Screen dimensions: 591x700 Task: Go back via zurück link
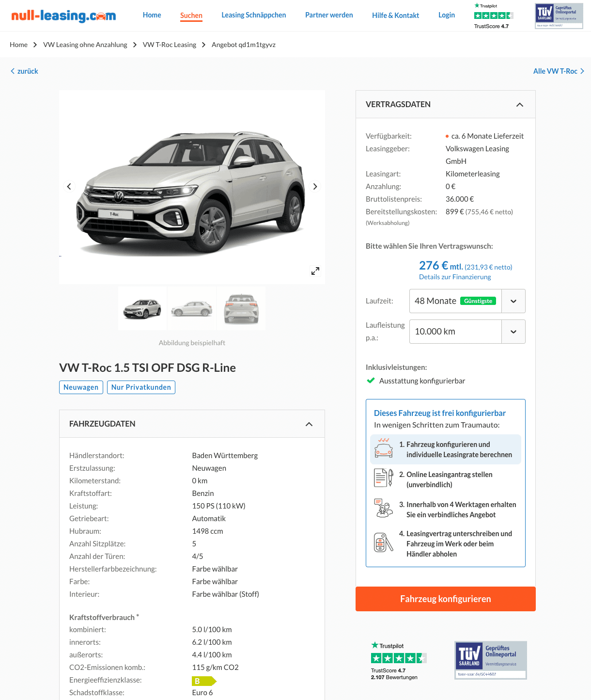[24, 71]
